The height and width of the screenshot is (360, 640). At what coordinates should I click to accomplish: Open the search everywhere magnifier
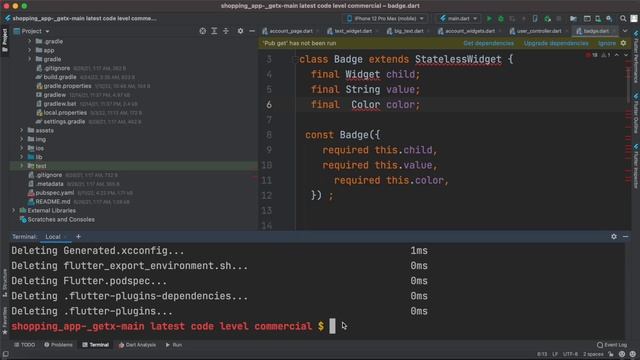click(x=623, y=18)
